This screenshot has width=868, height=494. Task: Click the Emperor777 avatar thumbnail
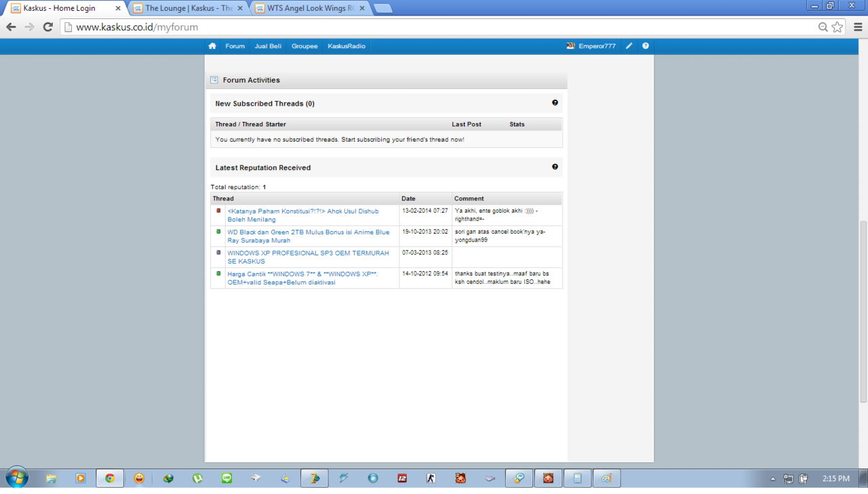[570, 46]
